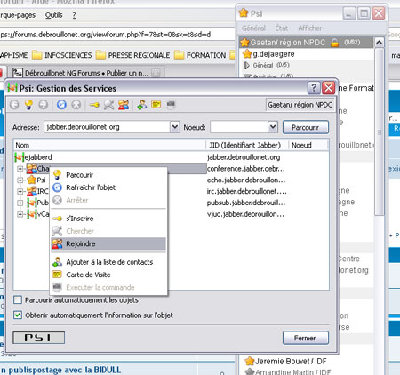Screen dimensions: 400x375
Task: Click the blue Refresh icon in the toolbar
Action: 62,105
